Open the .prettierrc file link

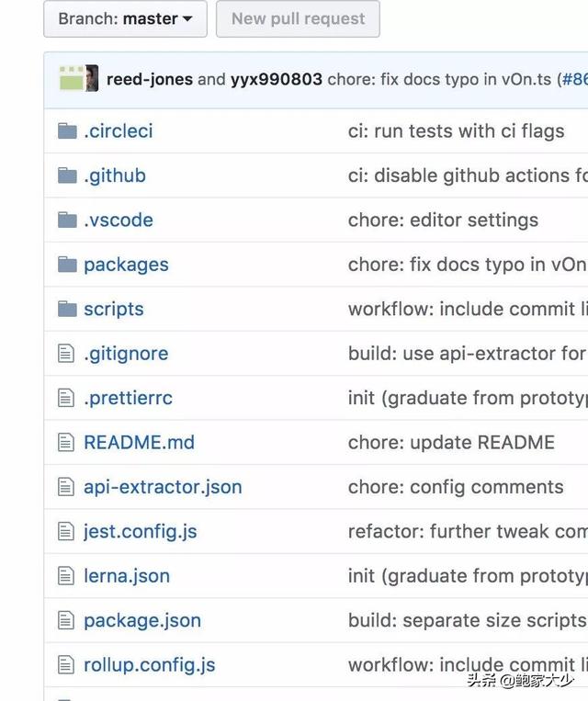point(129,398)
